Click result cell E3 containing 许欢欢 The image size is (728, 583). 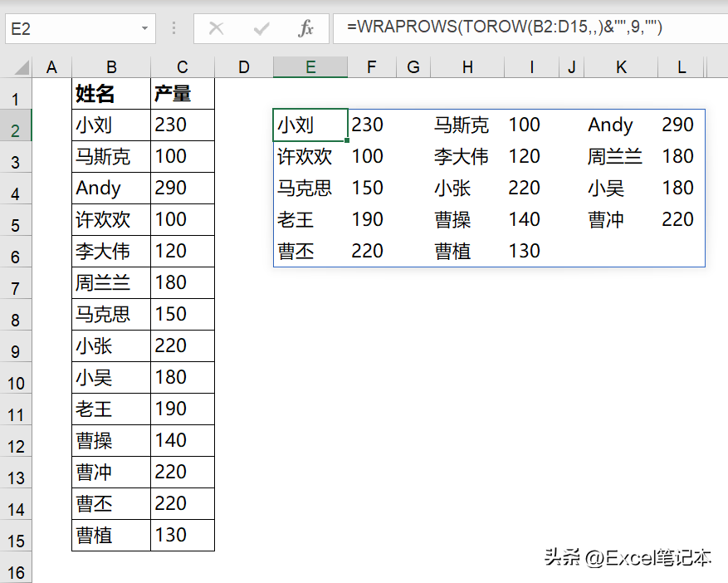point(310,157)
